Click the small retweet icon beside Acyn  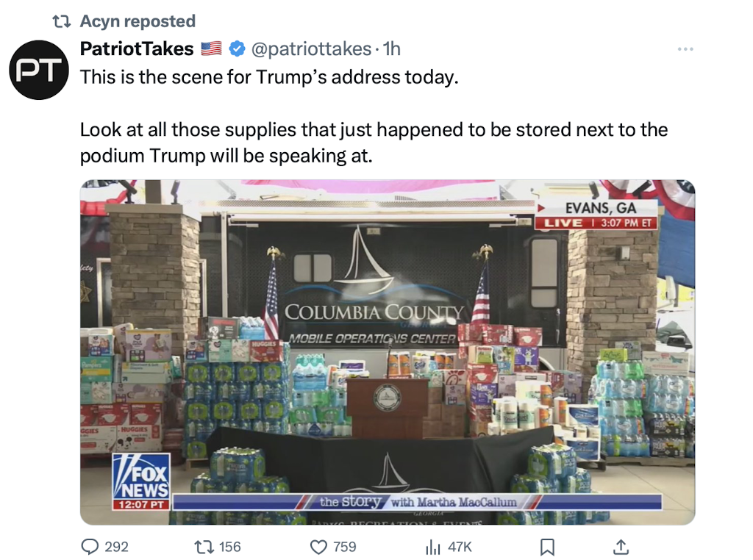62,21
